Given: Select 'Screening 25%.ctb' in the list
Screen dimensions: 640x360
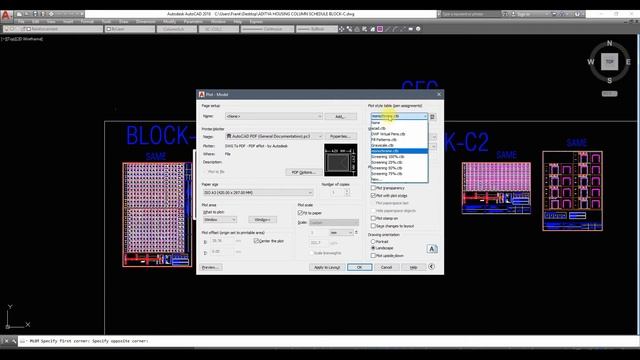Looking at the screenshot, I should coord(399,162).
